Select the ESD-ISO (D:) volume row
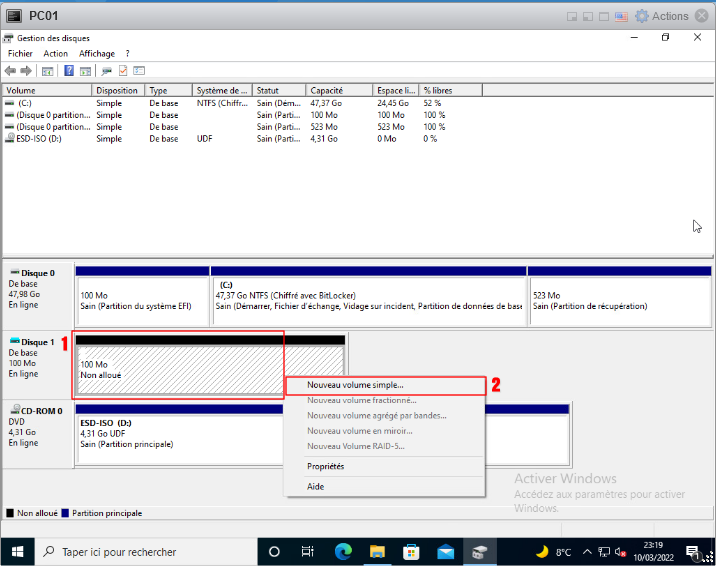The image size is (716, 566). pos(40,138)
